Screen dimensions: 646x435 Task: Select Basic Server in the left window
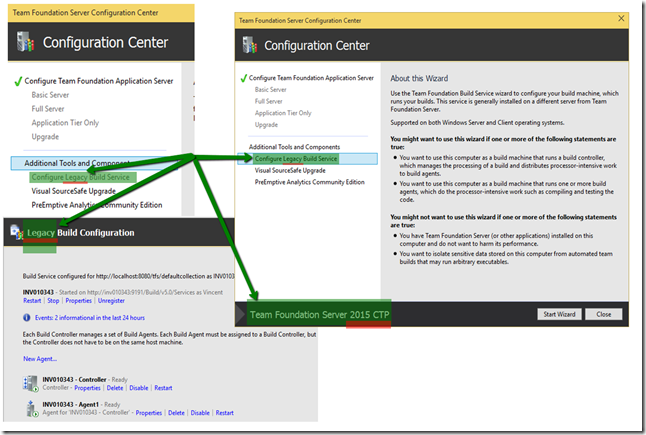[x=50, y=95]
